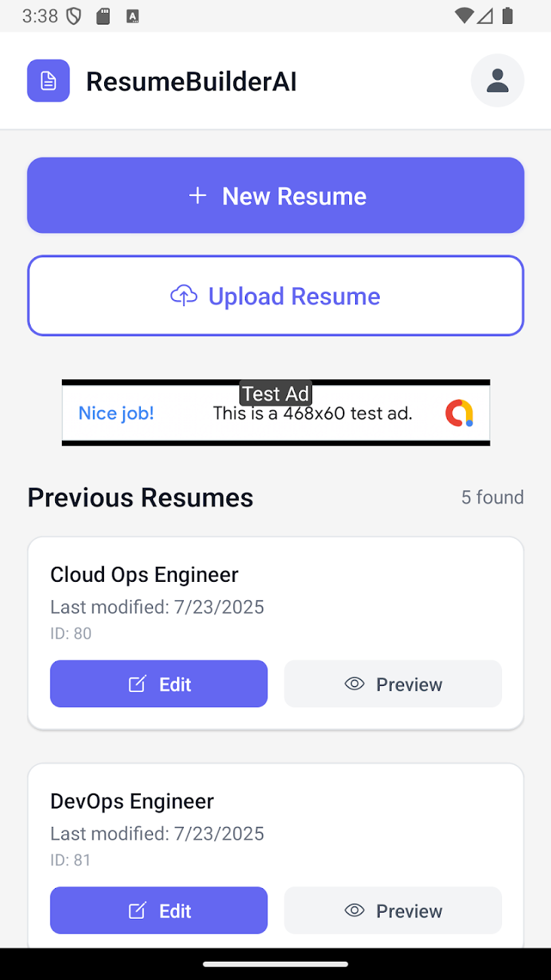Open the Previous Resumes section header
The width and height of the screenshot is (551, 980).
point(139,497)
